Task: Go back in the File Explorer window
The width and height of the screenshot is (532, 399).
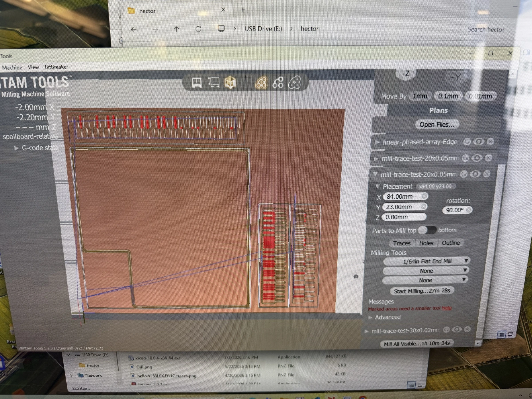Action: pyautogui.click(x=134, y=29)
